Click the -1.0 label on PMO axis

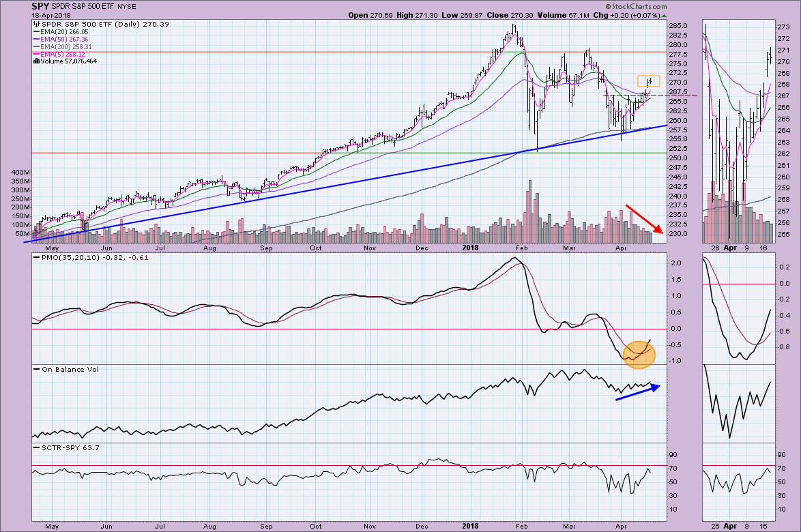675,360
